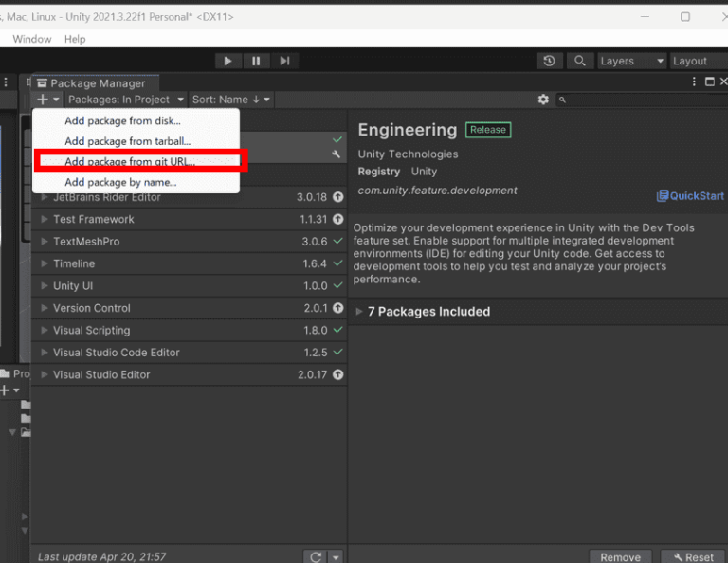Open the Layout dropdown
The height and width of the screenshot is (563, 728).
click(x=697, y=61)
